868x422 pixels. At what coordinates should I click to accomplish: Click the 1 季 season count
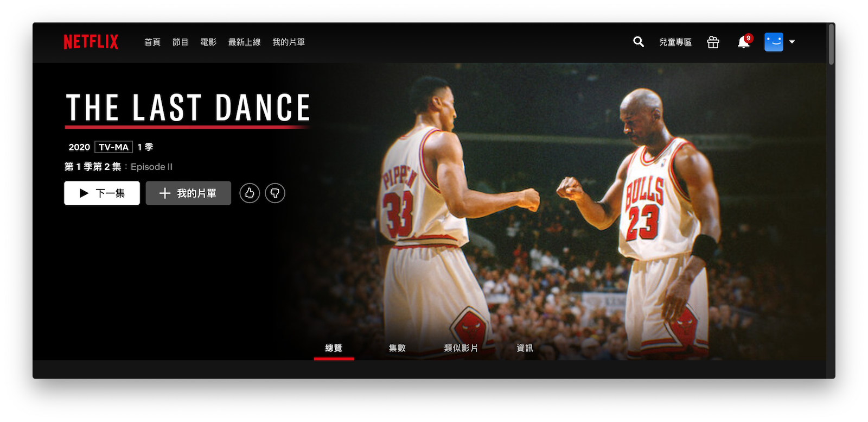point(145,147)
